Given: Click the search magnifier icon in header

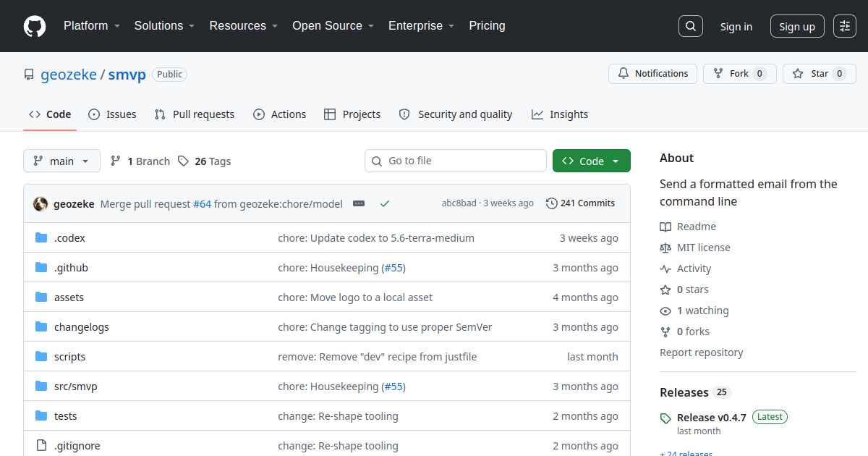Looking at the screenshot, I should coord(691,26).
